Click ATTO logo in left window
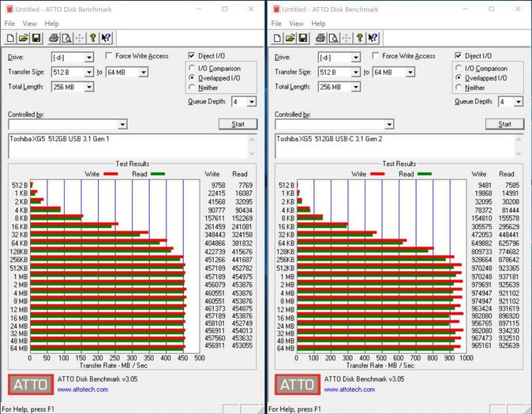 [31, 385]
